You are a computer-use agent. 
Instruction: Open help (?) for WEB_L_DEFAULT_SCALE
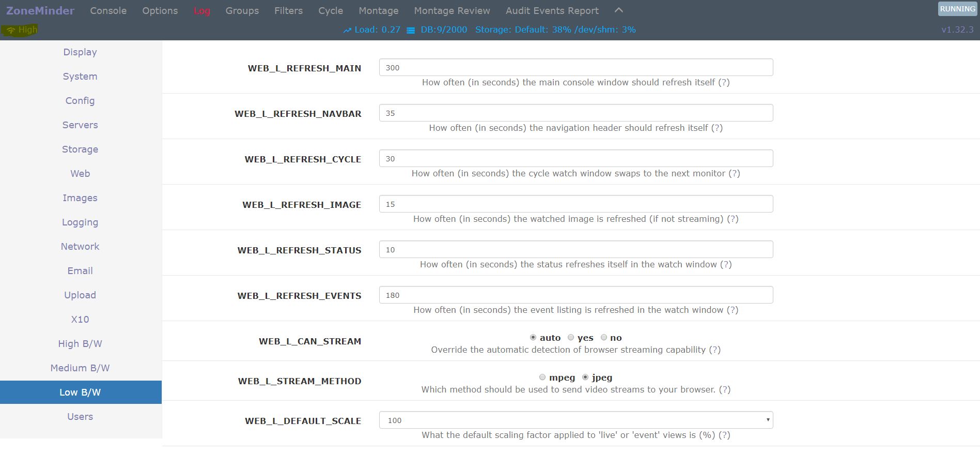tap(724, 435)
